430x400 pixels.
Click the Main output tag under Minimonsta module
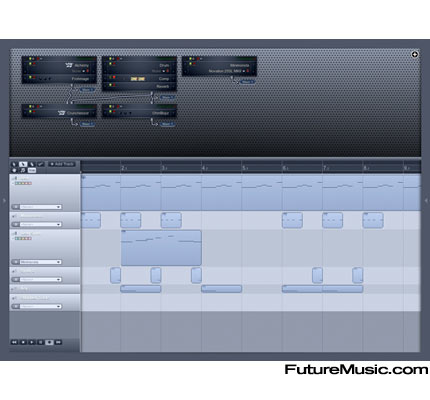[248, 82]
